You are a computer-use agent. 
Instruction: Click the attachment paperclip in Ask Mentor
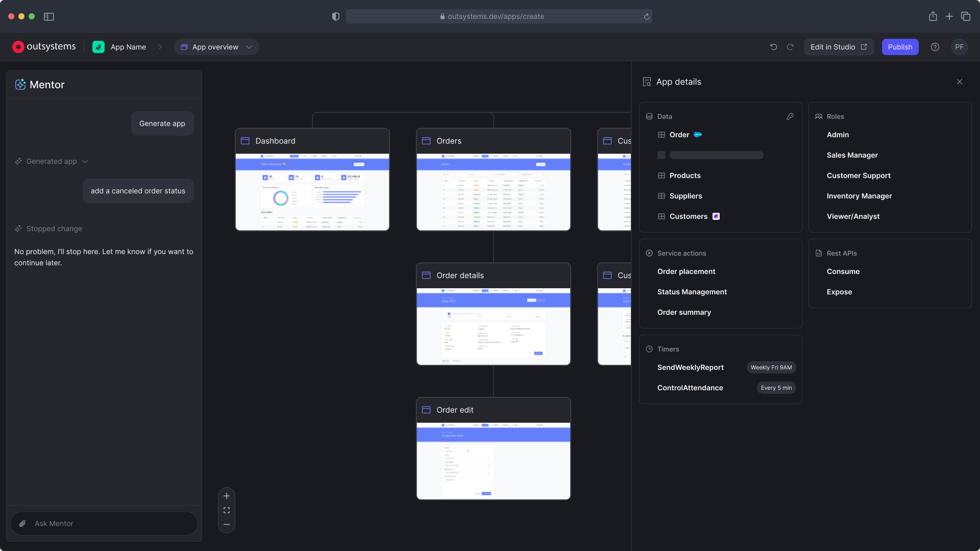[x=22, y=523]
